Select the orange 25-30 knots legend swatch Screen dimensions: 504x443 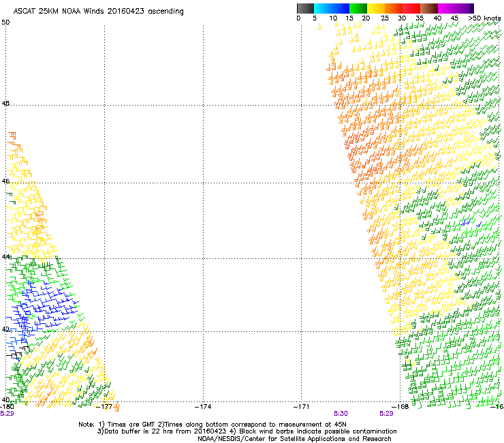394,8
